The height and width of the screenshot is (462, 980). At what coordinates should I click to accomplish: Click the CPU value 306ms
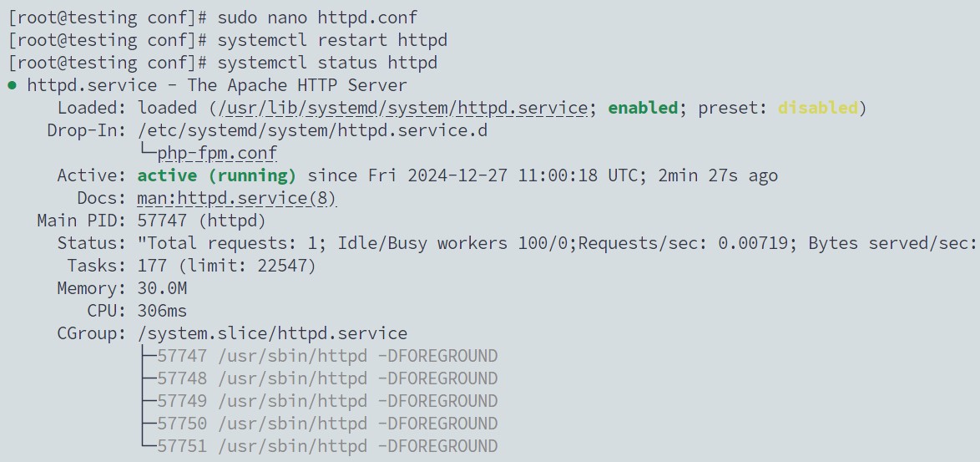point(162,311)
